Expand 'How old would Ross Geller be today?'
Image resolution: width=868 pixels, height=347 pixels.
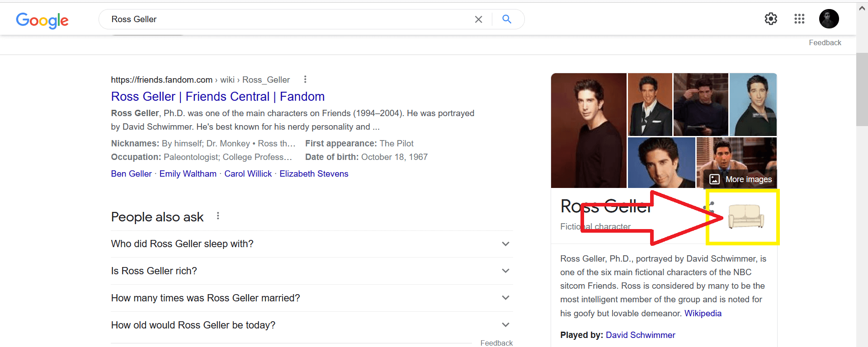click(x=312, y=325)
